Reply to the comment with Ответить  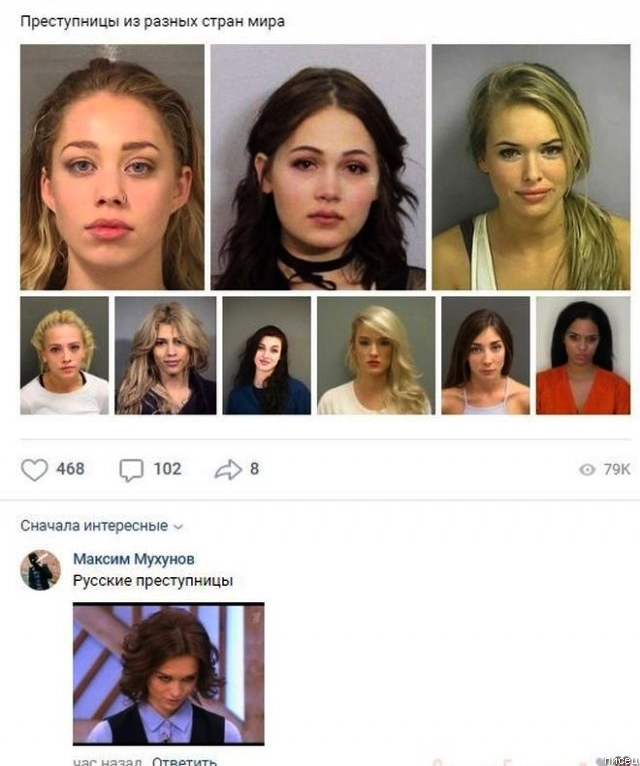tap(184, 761)
